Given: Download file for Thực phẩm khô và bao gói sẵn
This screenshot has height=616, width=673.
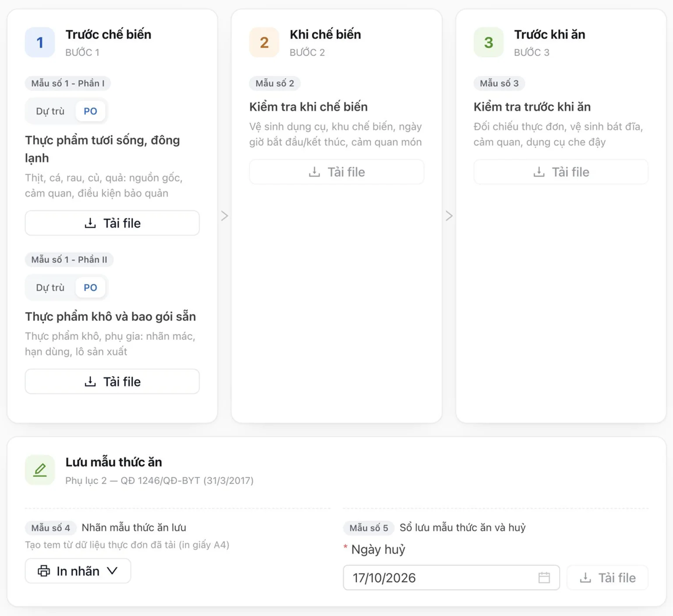Looking at the screenshot, I should (112, 381).
